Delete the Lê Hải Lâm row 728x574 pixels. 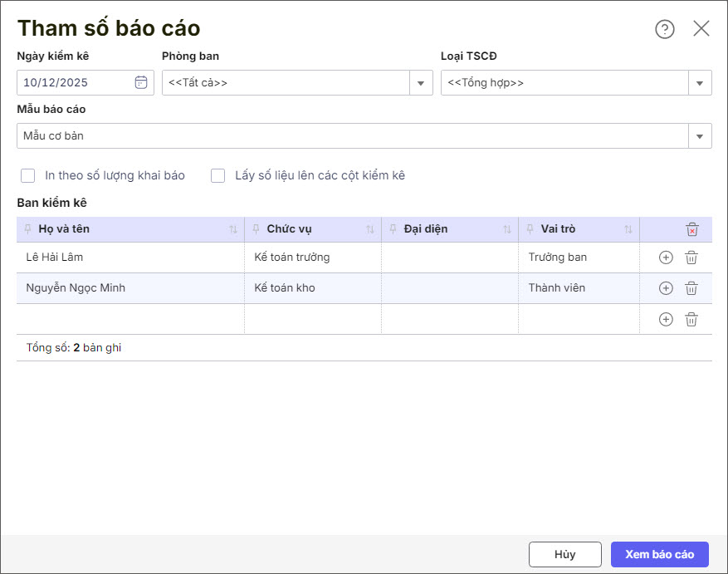691,258
